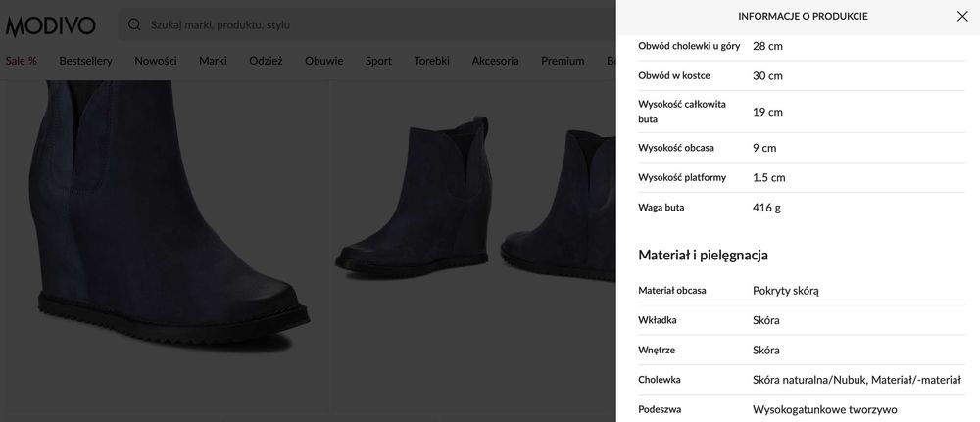The height and width of the screenshot is (422, 980).
Task: Select the '28 cm' value
Action: point(767,46)
